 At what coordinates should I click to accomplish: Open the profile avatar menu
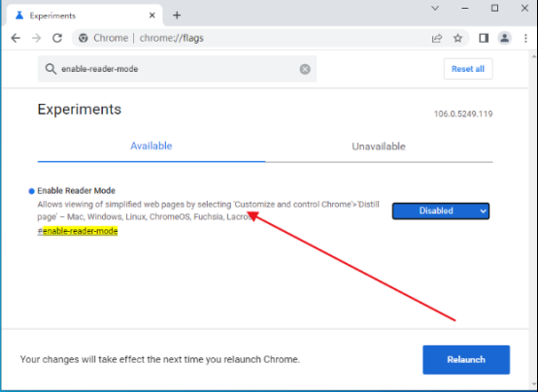(x=505, y=38)
